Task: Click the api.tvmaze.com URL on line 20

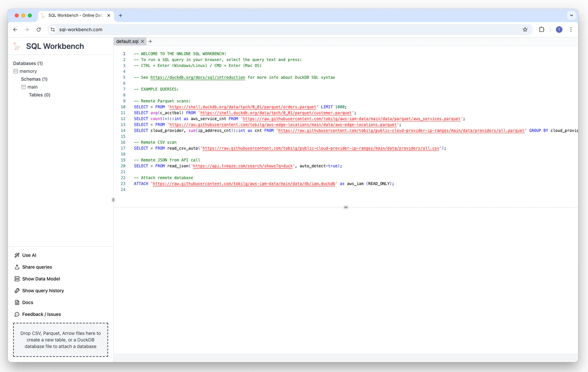Action: click(243, 166)
